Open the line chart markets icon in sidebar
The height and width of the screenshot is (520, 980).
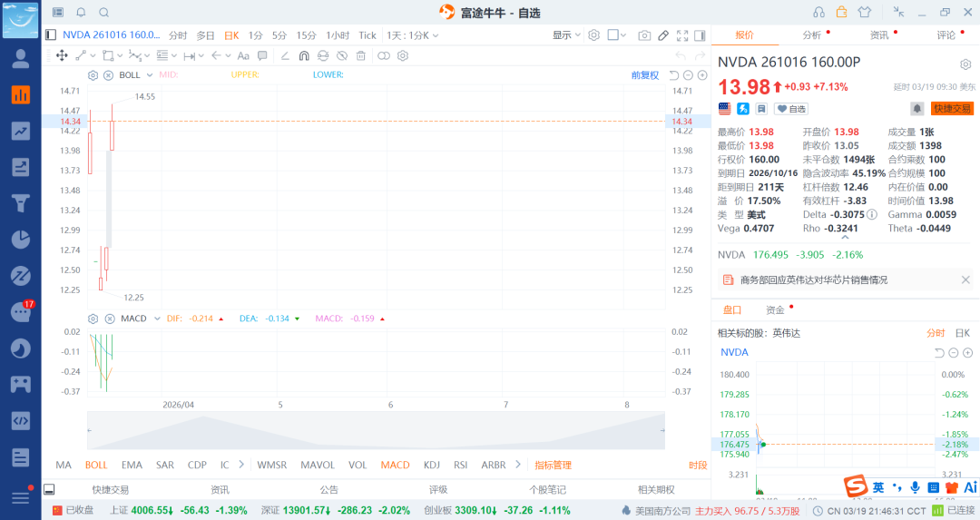click(x=21, y=132)
